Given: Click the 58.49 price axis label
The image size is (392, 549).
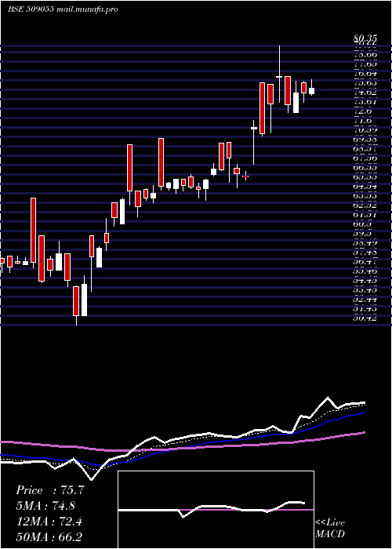Looking at the screenshot, I should click(365, 243).
